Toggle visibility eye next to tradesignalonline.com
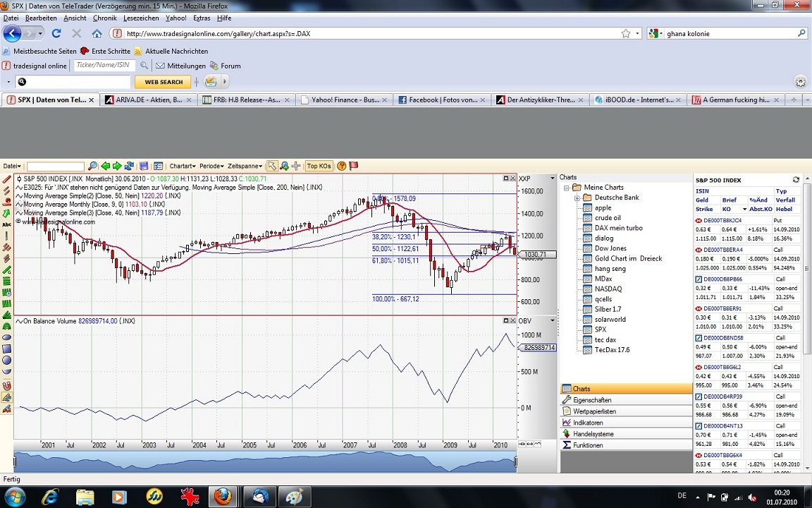Image resolution: width=812 pixels, height=508 pixels. pyautogui.click(x=18, y=222)
